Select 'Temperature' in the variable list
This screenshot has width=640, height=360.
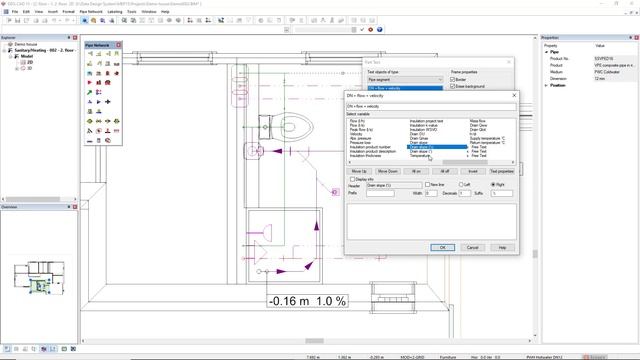point(420,156)
